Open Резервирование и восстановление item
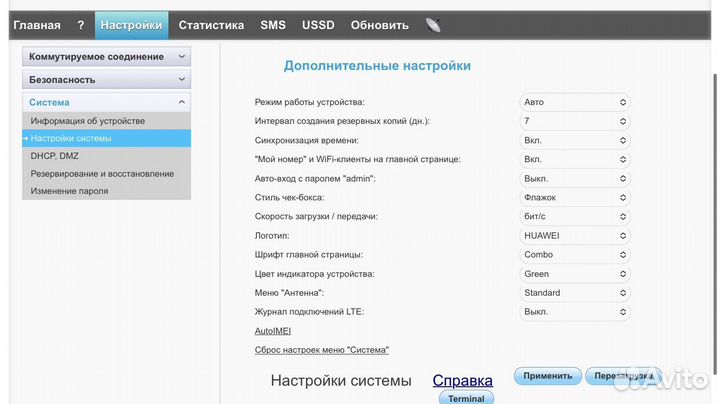The width and height of the screenshot is (720, 404). click(107, 174)
